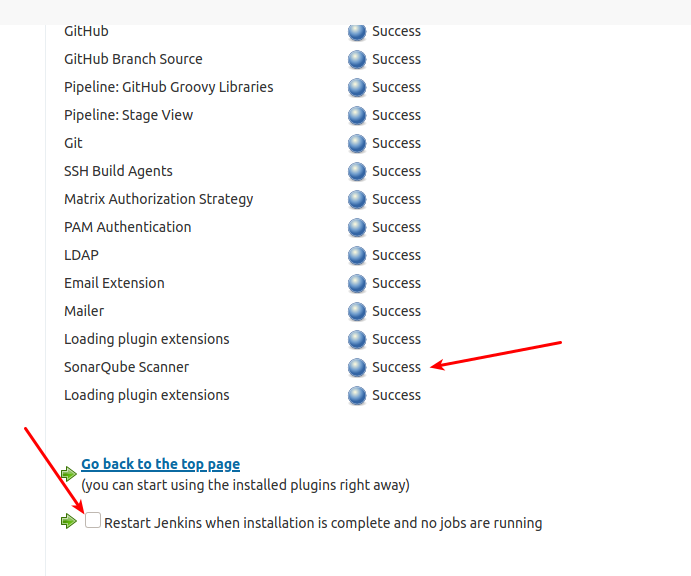Click status ball for Pipeline: GitHub Groovy Libraries
This screenshot has width=691, height=576.
click(x=357, y=87)
